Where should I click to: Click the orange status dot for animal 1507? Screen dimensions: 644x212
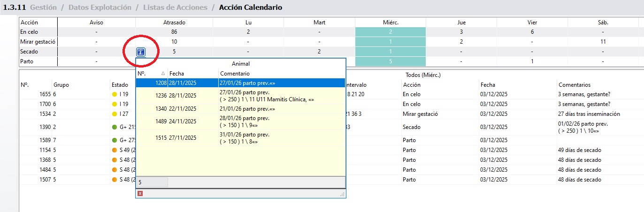115,180
